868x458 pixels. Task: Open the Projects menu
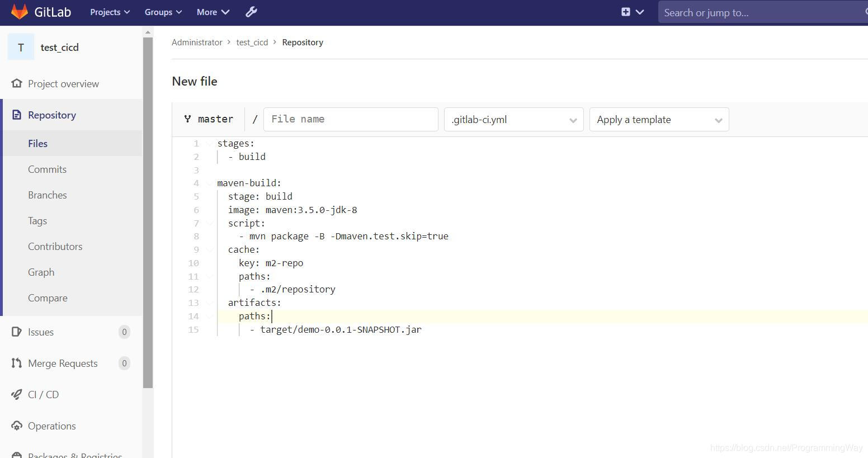pyautogui.click(x=109, y=12)
